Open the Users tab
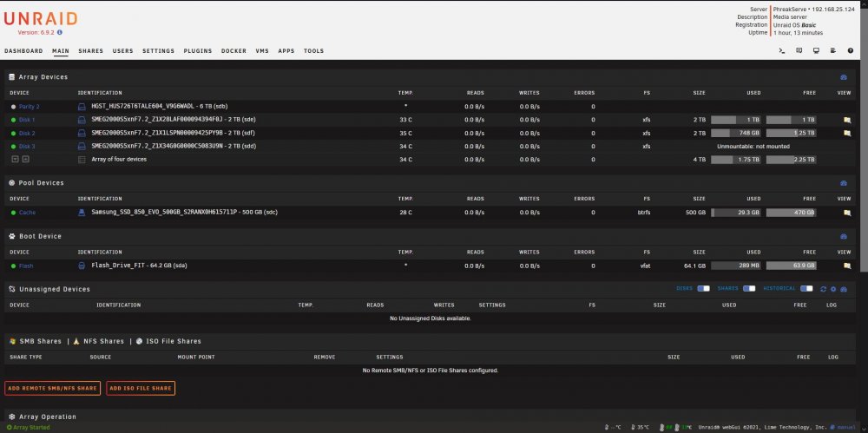Screen dimensions: 868x433 (123, 51)
